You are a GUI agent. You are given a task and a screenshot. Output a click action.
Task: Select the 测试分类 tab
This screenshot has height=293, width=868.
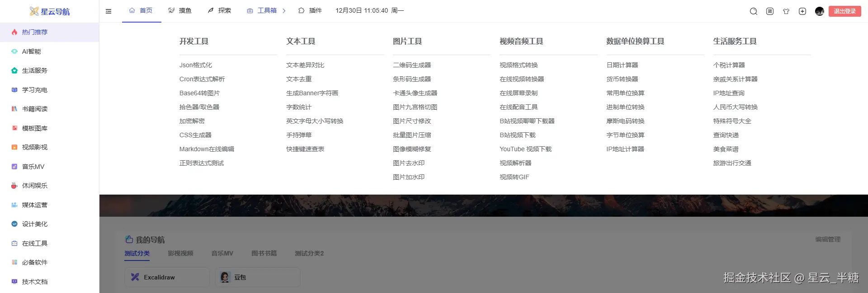137,254
